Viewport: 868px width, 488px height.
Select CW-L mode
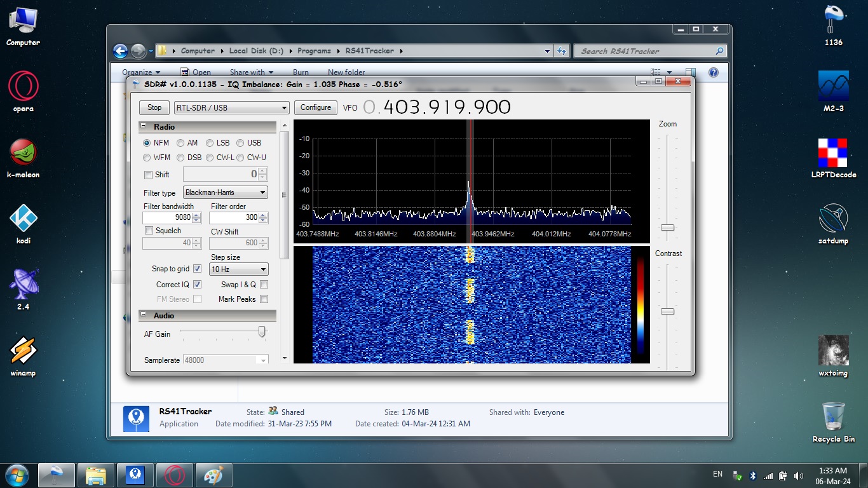coord(210,158)
